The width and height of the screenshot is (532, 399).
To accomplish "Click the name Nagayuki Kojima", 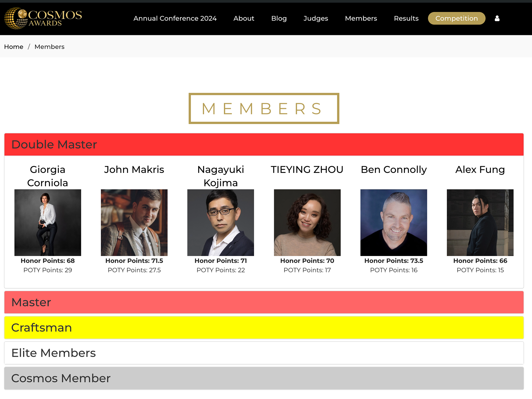I will [x=221, y=176].
